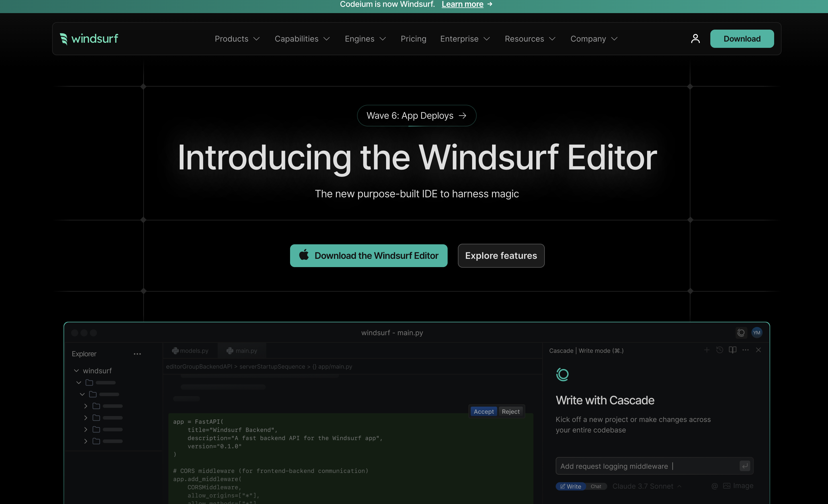This screenshot has width=828, height=504.
Task: Click the editorGroupBackendAPI breadcrumb
Action: (199, 367)
